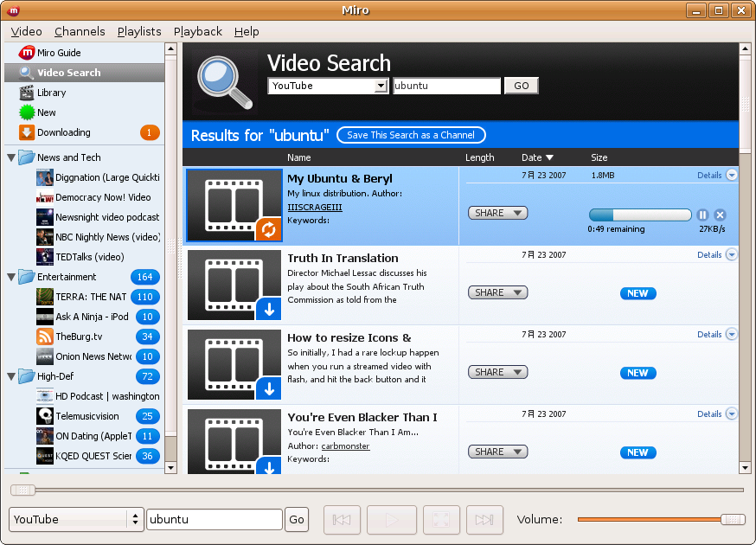756x545 pixels.
Task: Open the Channels menu
Action: point(80,31)
